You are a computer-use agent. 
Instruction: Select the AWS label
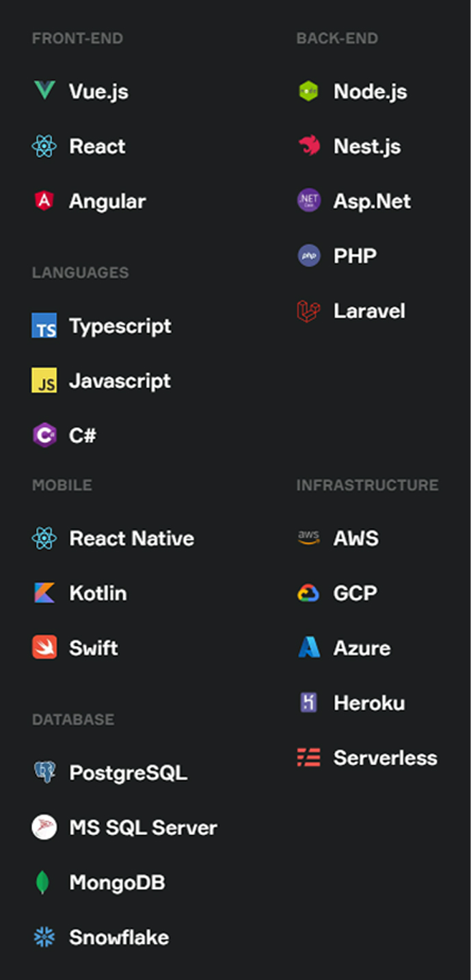355,539
